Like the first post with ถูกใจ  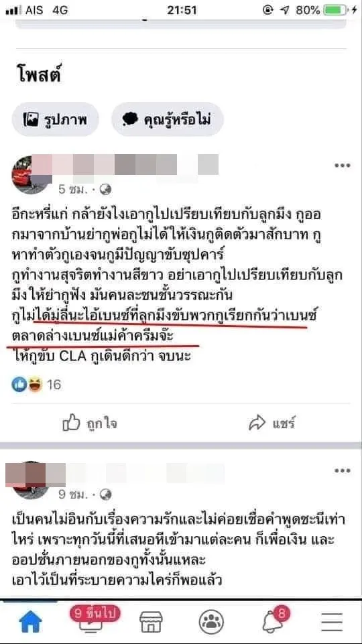[x=90, y=424]
